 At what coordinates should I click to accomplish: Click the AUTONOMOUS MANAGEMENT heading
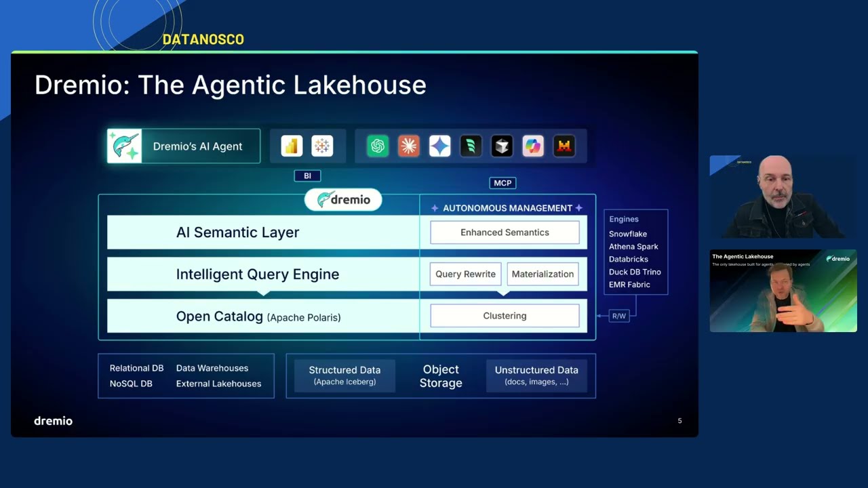point(508,208)
